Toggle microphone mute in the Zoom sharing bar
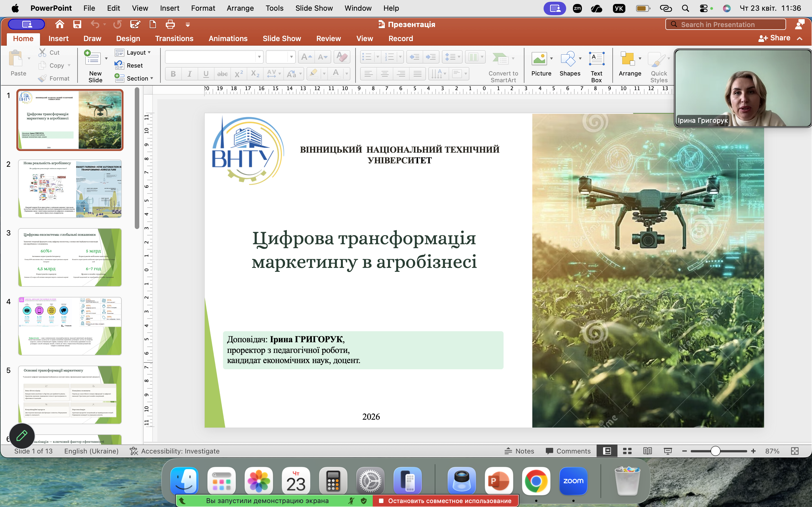The image size is (812, 507). coord(351,501)
